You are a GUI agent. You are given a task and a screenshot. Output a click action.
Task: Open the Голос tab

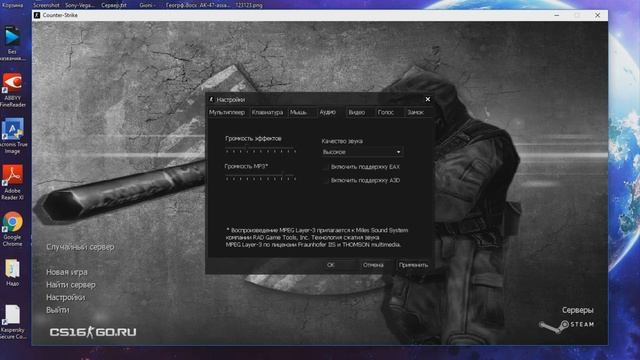coord(389,112)
